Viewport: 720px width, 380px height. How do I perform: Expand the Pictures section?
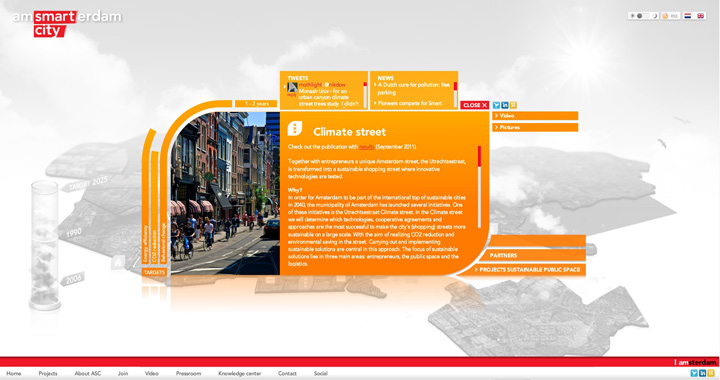pyautogui.click(x=535, y=127)
